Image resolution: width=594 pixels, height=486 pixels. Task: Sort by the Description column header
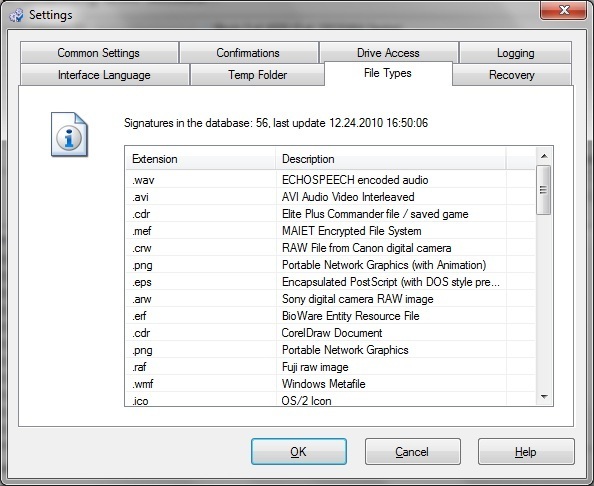[391, 159]
